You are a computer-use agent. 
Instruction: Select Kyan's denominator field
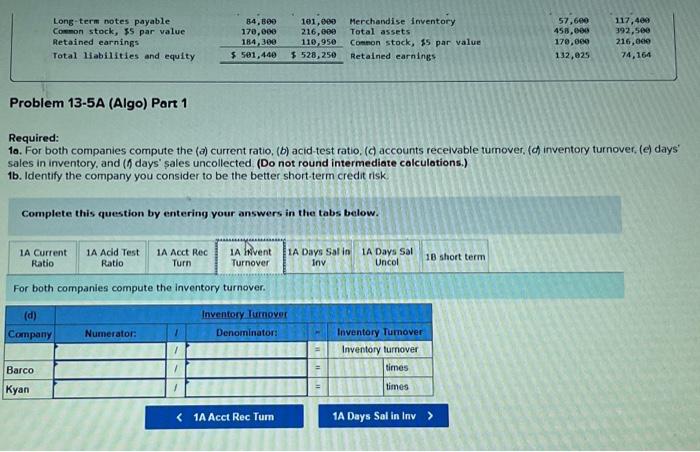246,387
